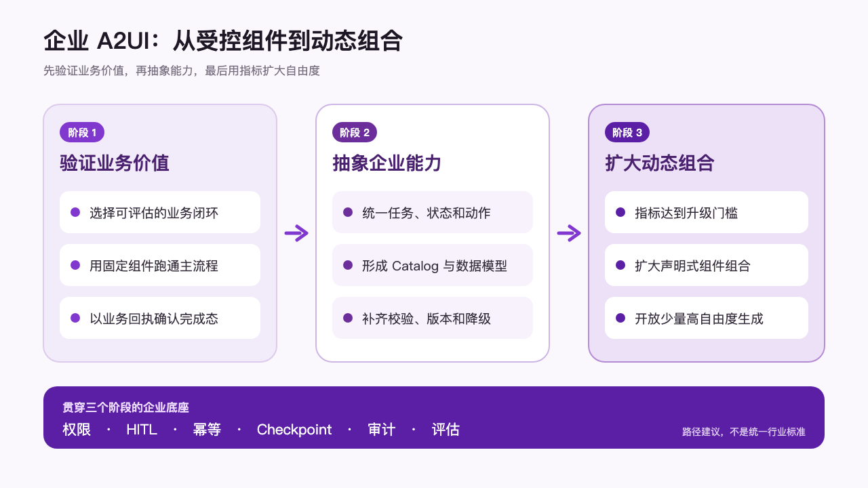
Task: Select the item '扩大声明式组件组合'
Action: point(707,265)
